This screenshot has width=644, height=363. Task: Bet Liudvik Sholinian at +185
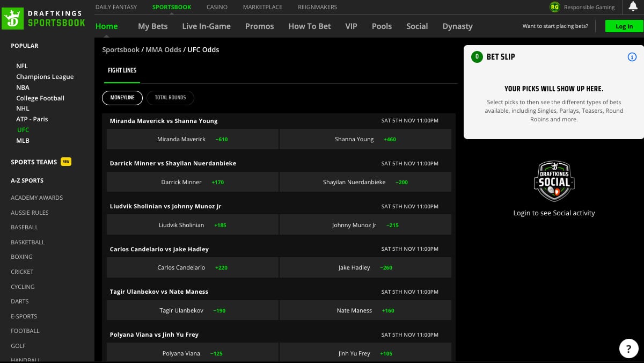[193, 225]
